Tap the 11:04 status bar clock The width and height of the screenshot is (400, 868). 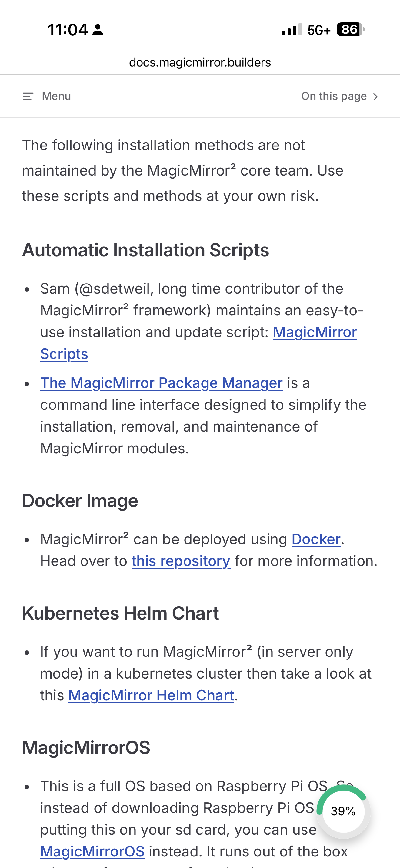pyautogui.click(x=68, y=30)
